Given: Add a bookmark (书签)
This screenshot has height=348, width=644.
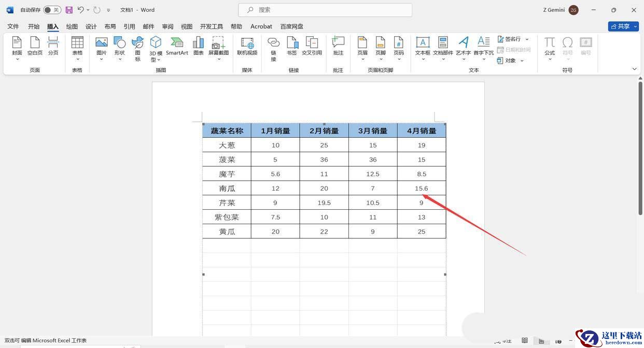Looking at the screenshot, I should (x=292, y=46).
